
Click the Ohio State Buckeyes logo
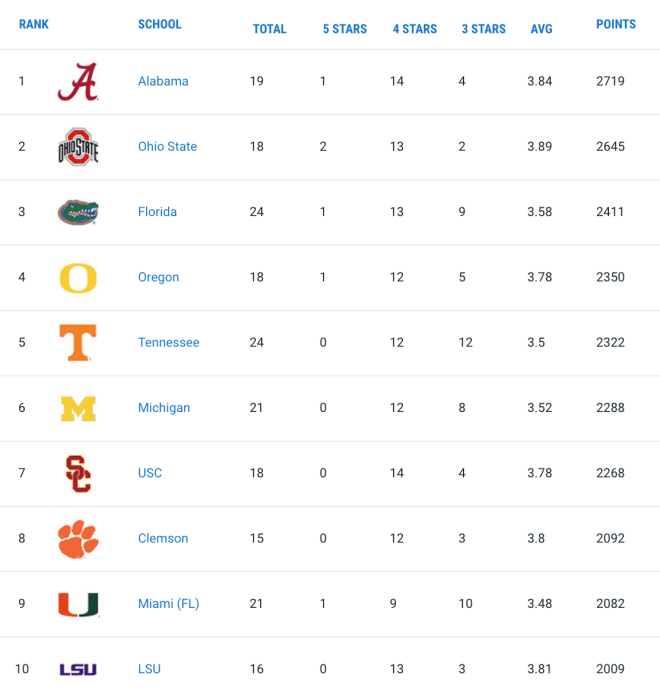[x=78, y=147]
